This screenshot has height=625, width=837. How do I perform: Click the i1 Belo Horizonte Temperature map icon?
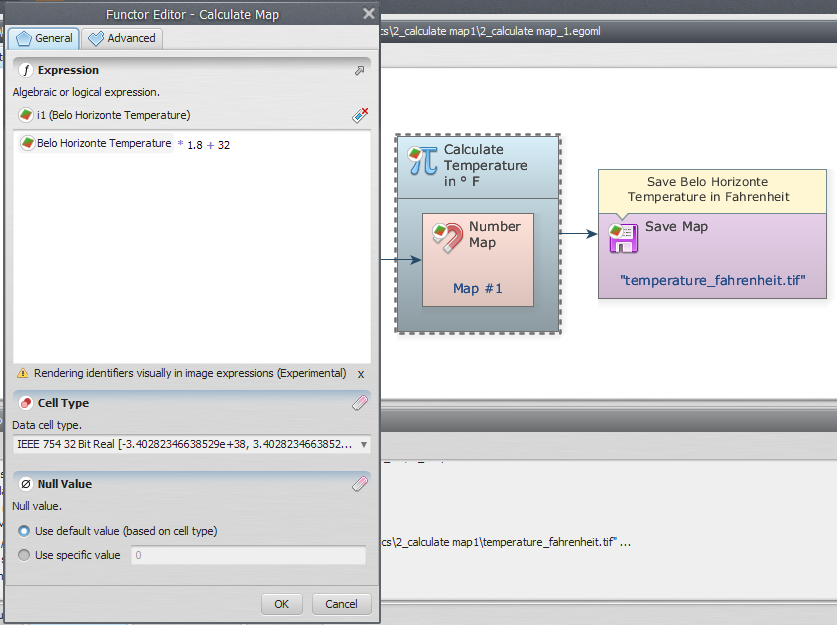(25, 116)
